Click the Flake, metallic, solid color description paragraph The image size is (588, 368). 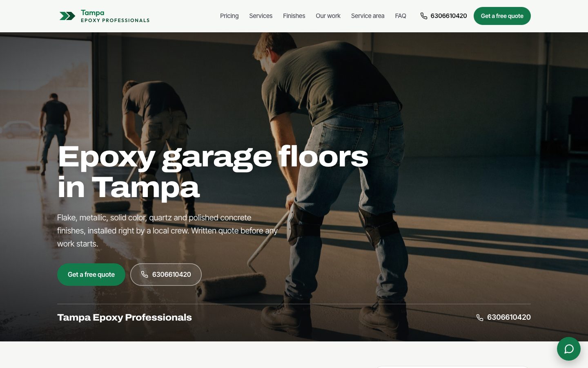167,231
